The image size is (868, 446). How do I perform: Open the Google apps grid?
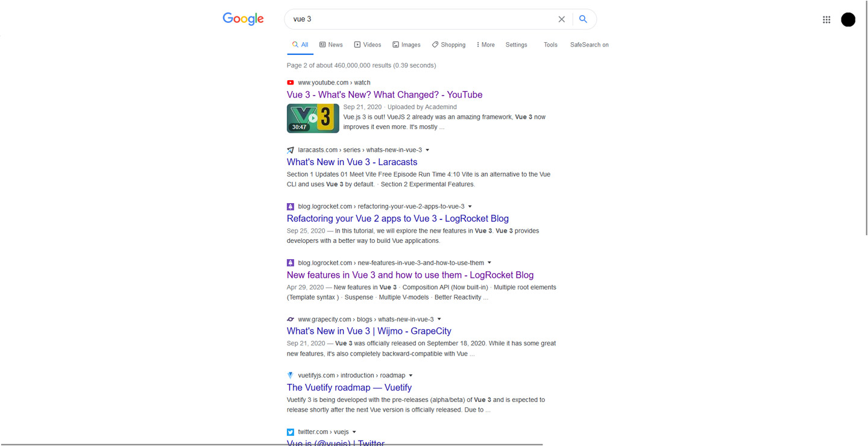click(826, 20)
